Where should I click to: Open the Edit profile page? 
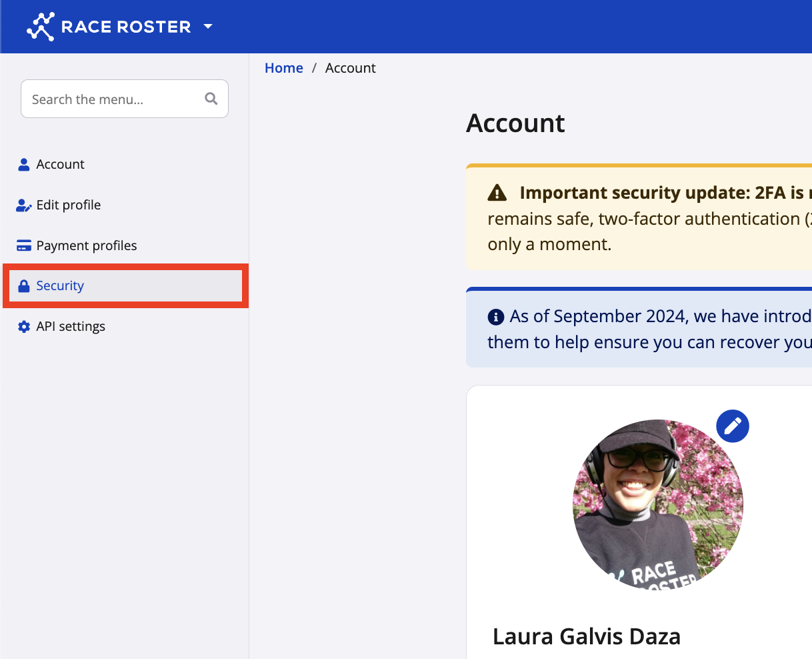tap(69, 205)
